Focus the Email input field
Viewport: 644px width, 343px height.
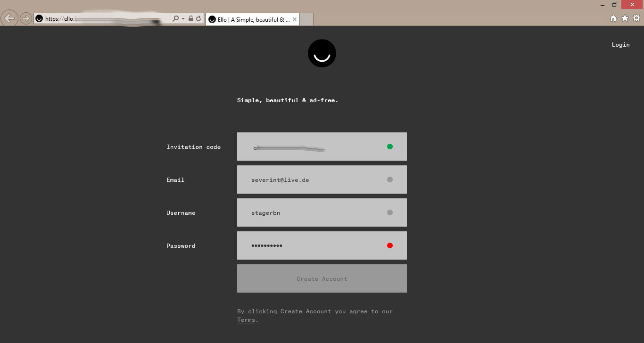coord(322,180)
